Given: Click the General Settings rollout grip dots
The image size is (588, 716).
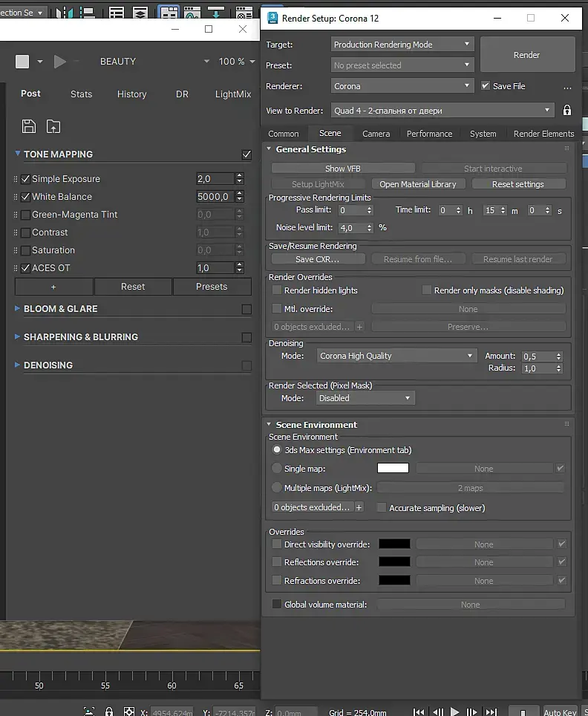Looking at the screenshot, I should tap(566, 149).
